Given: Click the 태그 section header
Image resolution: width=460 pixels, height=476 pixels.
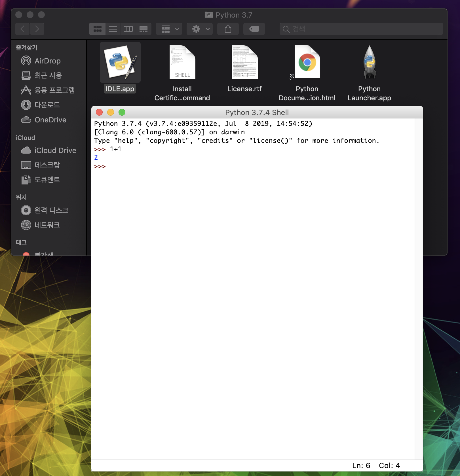Looking at the screenshot, I should tap(21, 242).
